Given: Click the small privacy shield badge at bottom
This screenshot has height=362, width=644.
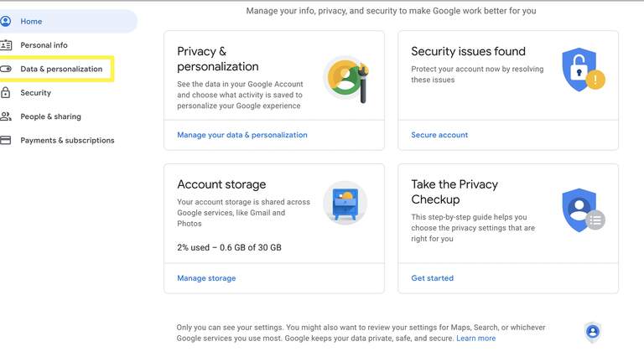Looking at the screenshot, I should coord(593,332).
